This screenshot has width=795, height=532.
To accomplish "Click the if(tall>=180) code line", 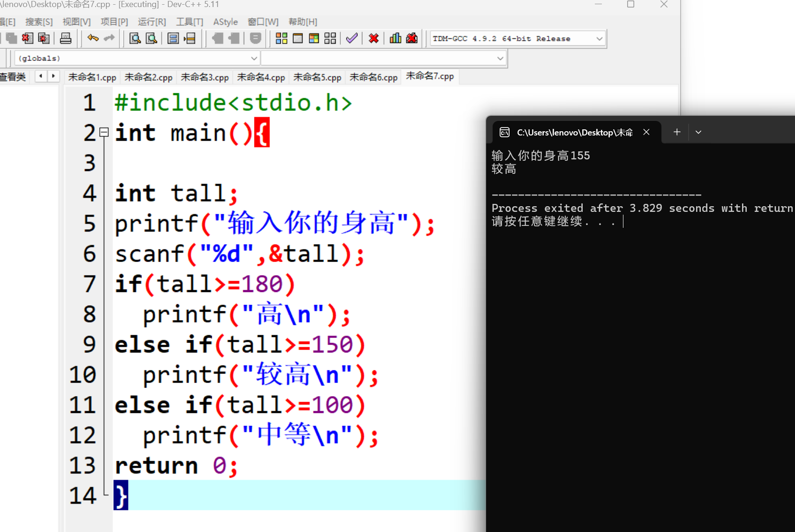I will click(x=205, y=284).
